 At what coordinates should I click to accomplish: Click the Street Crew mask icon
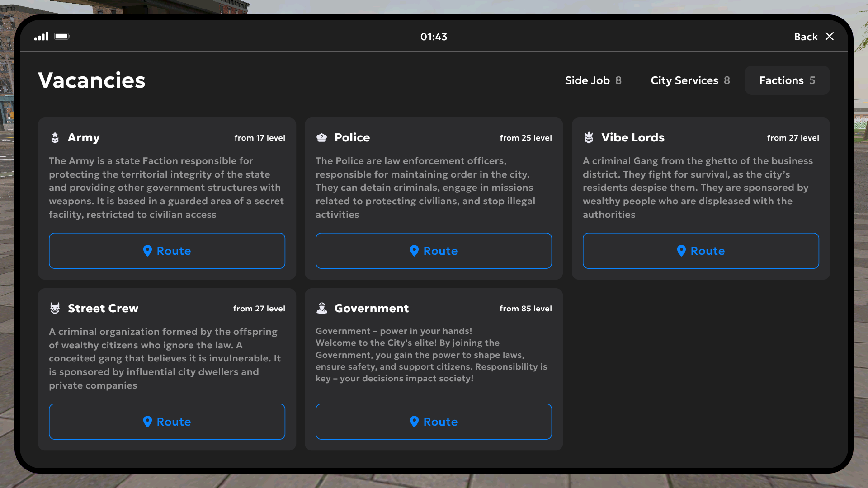tap(55, 308)
